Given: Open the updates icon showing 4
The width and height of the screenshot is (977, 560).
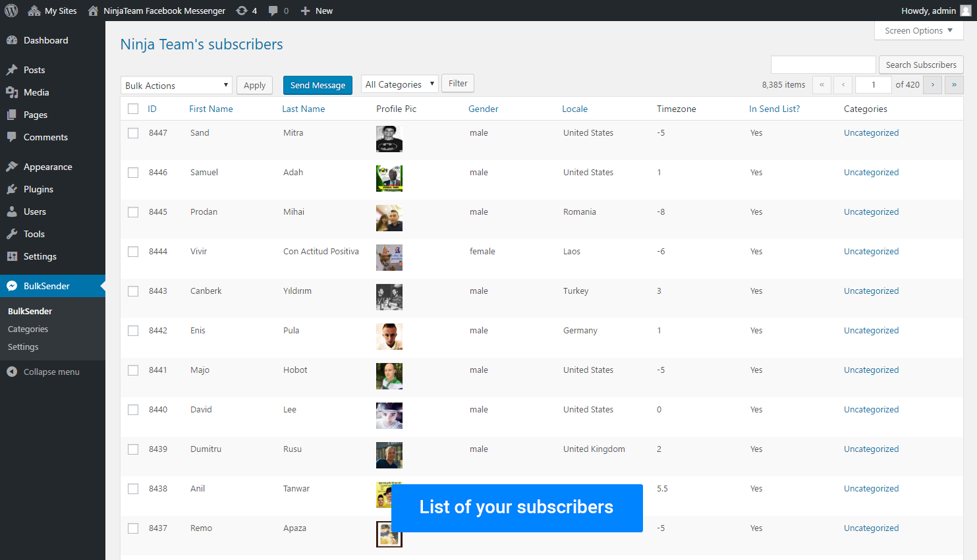Looking at the screenshot, I should pyautogui.click(x=242, y=11).
